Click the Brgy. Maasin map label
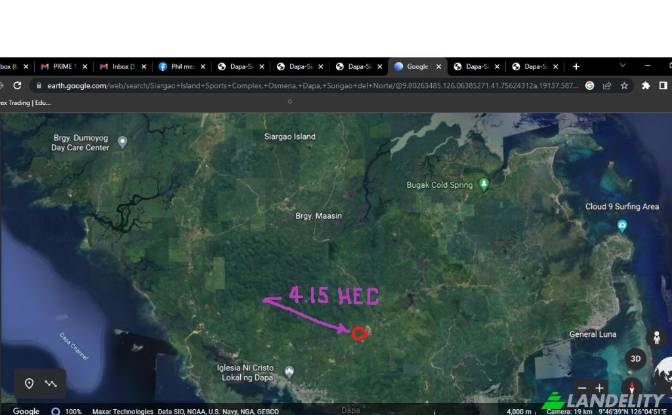This screenshot has height=415, width=672. pyautogui.click(x=318, y=216)
